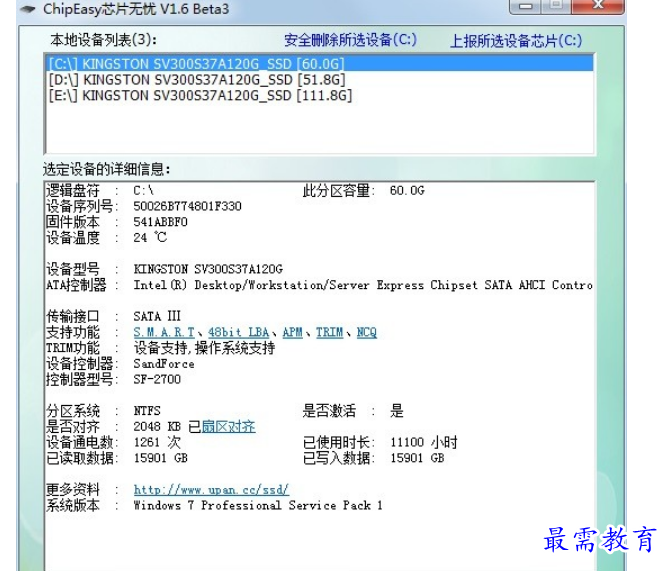Click the device temperature 24 ℃ value
Viewport: 665px width, 571px height.
150,238
